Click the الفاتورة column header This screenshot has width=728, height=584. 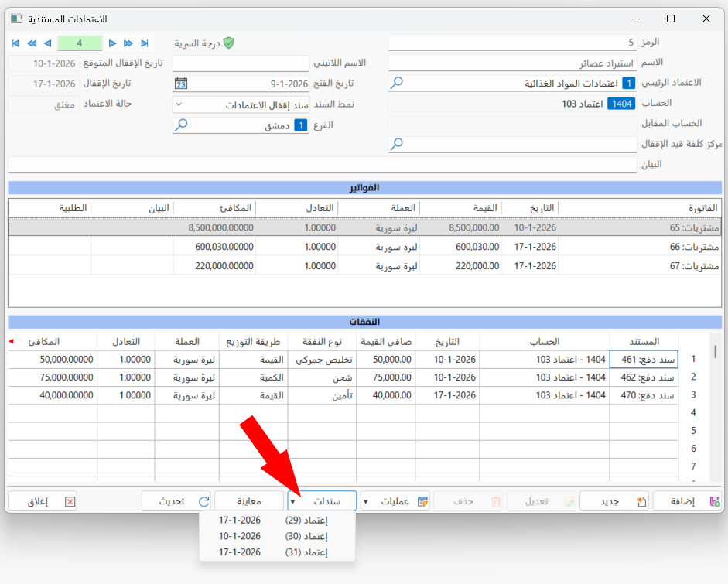(x=640, y=208)
